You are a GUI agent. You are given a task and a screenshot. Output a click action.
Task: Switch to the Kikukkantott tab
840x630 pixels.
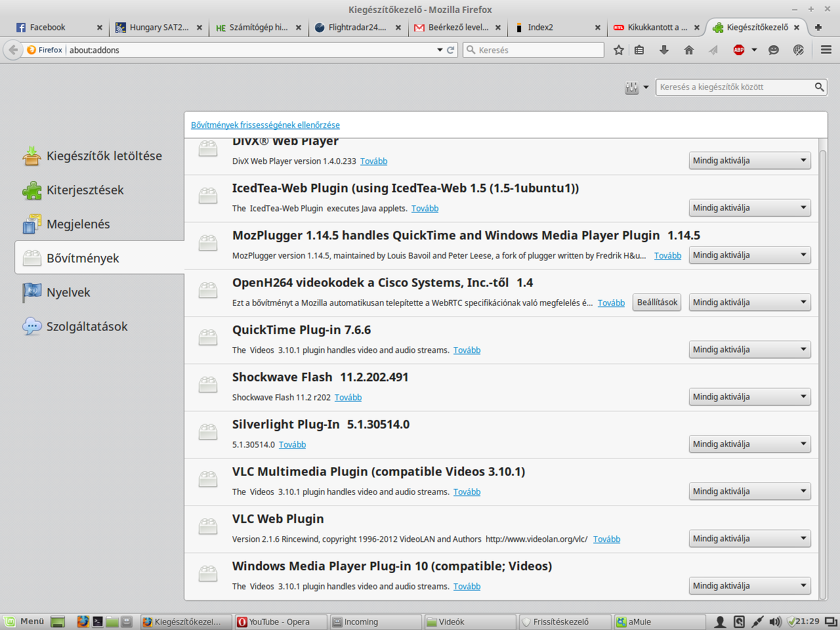click(656, 28)
